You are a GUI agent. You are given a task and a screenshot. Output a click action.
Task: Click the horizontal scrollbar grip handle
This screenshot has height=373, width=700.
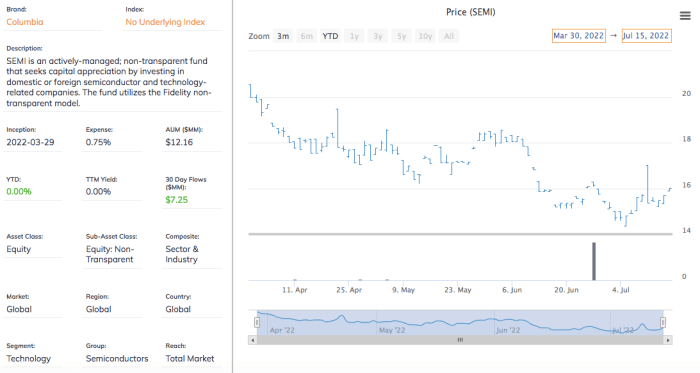click(x=460, y=340)
